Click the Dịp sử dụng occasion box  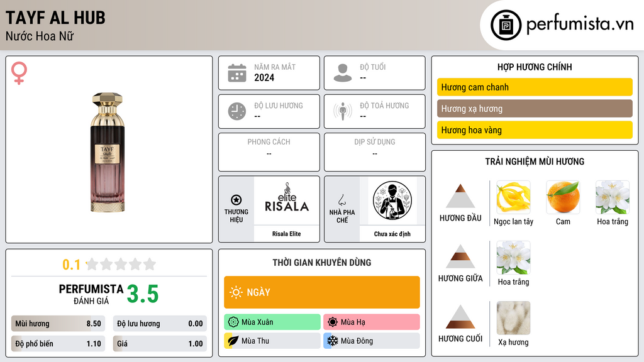pyautogui.click(x=375, y=152)
